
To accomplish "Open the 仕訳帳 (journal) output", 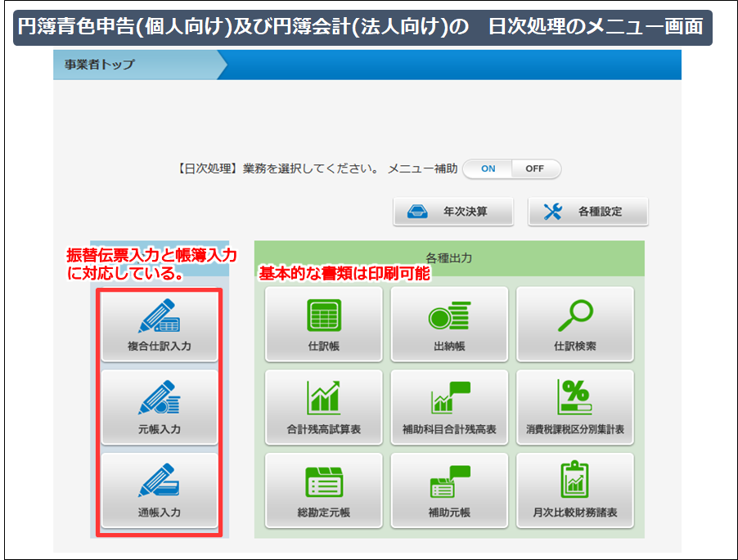I will coord(324,325).
